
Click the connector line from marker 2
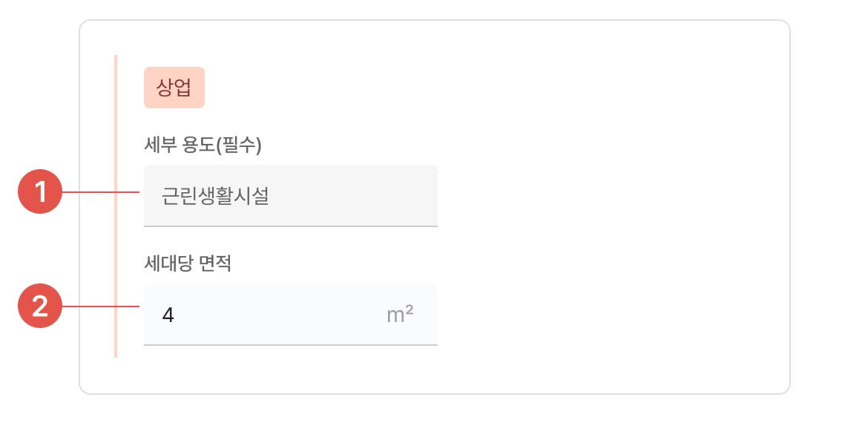pos(101,306)
